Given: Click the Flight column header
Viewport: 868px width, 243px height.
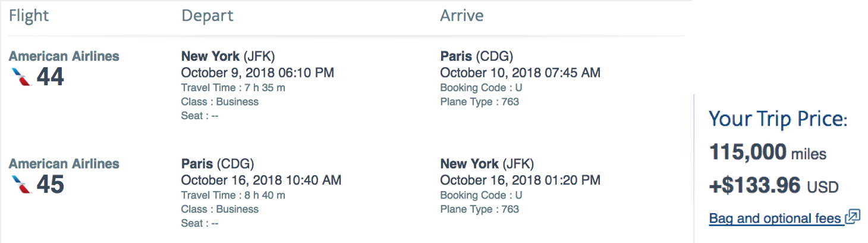Looking at the screenshot, I should [x=29, y=15].
